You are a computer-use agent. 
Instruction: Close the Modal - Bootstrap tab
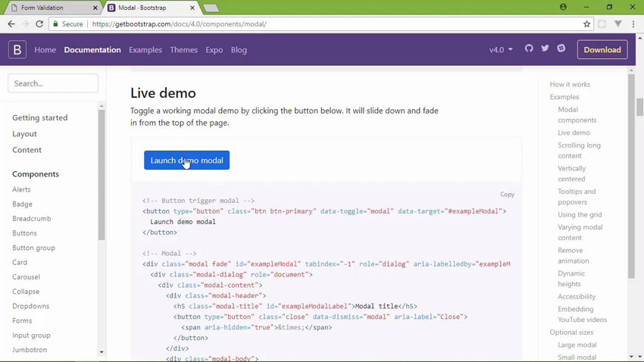pyautogui.click(x=192, y=8)
